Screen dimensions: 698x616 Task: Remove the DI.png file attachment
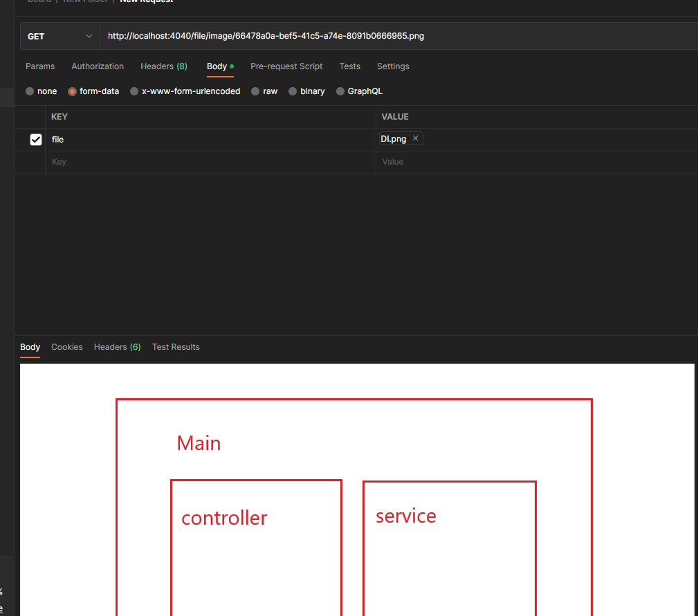pyautogui.click(x=415, y=138)
